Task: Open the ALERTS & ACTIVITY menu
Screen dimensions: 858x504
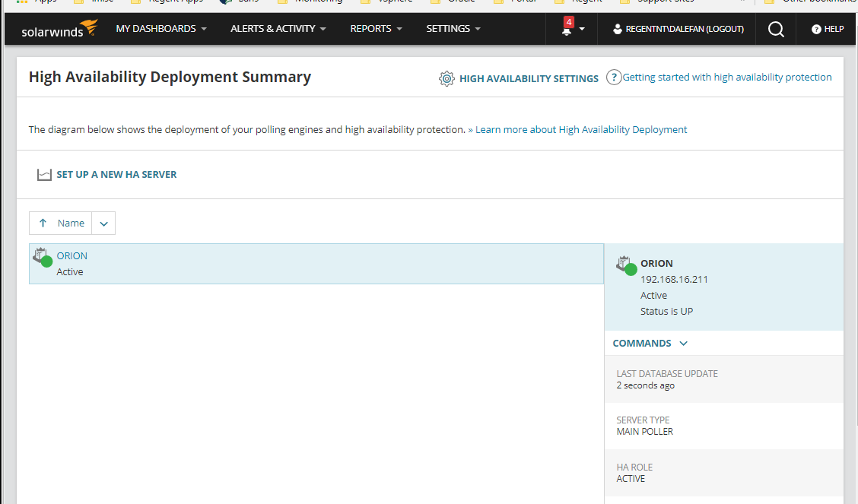Action: tap(278, 28)
